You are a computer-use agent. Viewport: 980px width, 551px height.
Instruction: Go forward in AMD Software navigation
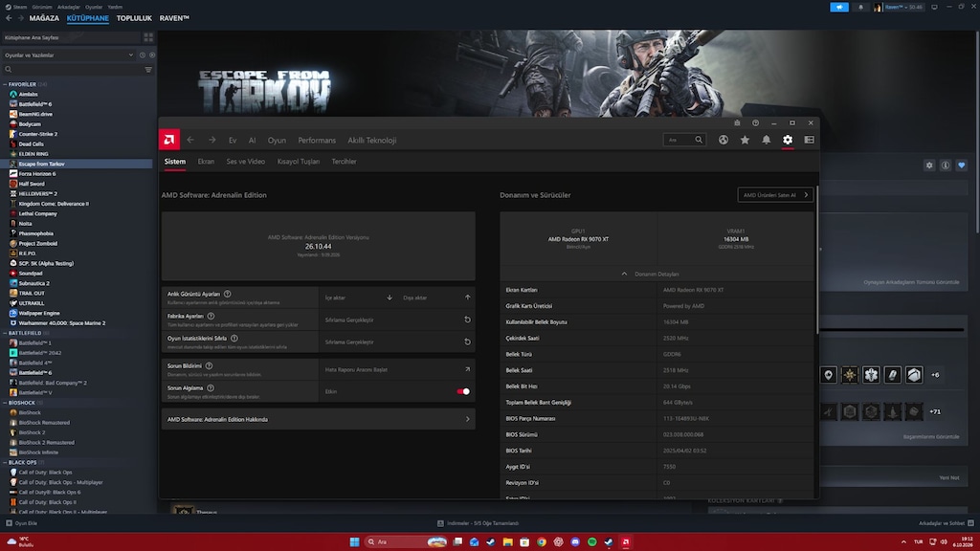tap(212, 140)
